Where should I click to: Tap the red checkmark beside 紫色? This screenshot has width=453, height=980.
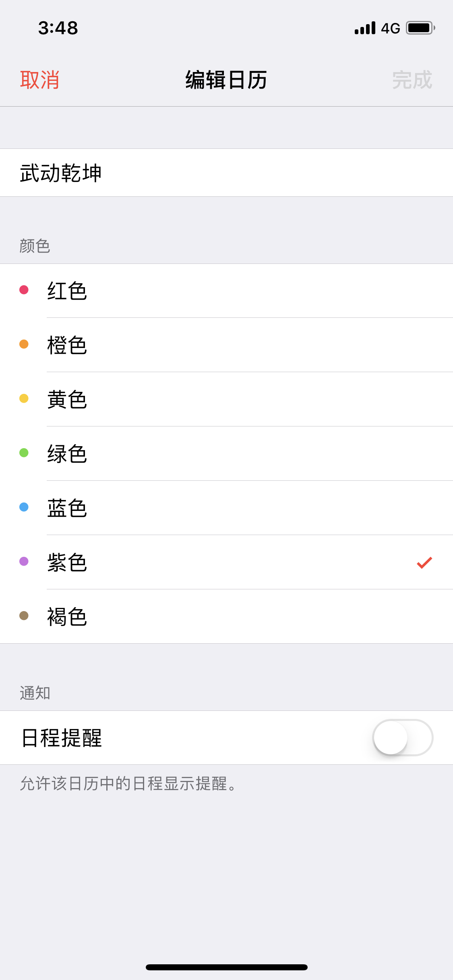pos(424,562)
